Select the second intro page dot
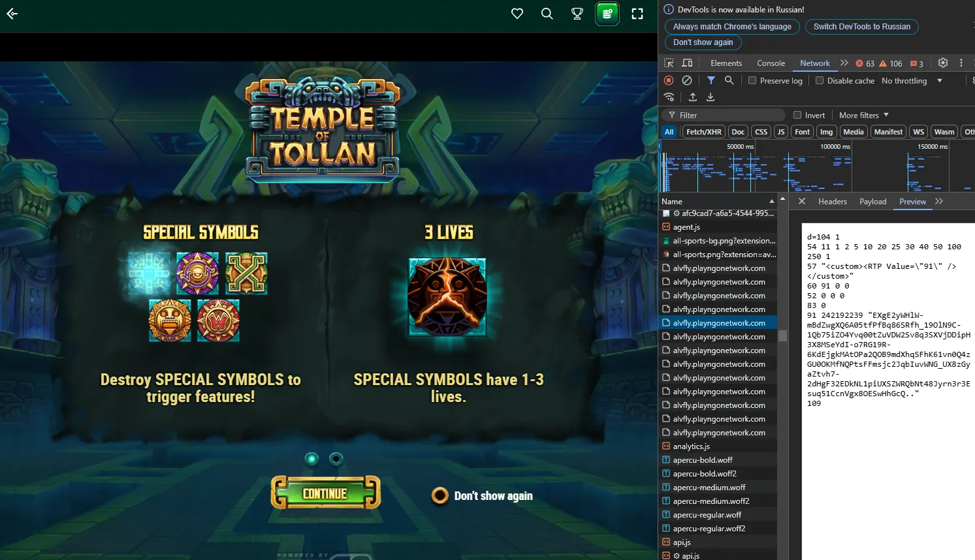 336,459
